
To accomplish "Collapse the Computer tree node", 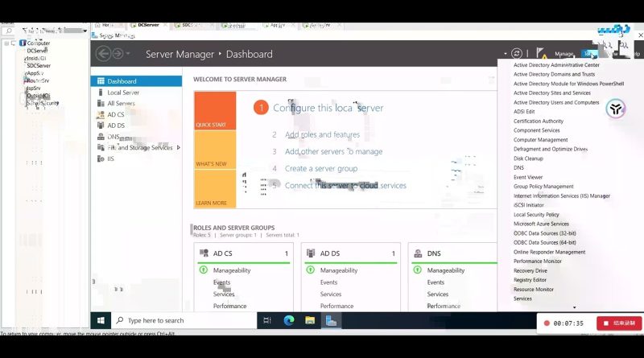I will coord(6,43).
